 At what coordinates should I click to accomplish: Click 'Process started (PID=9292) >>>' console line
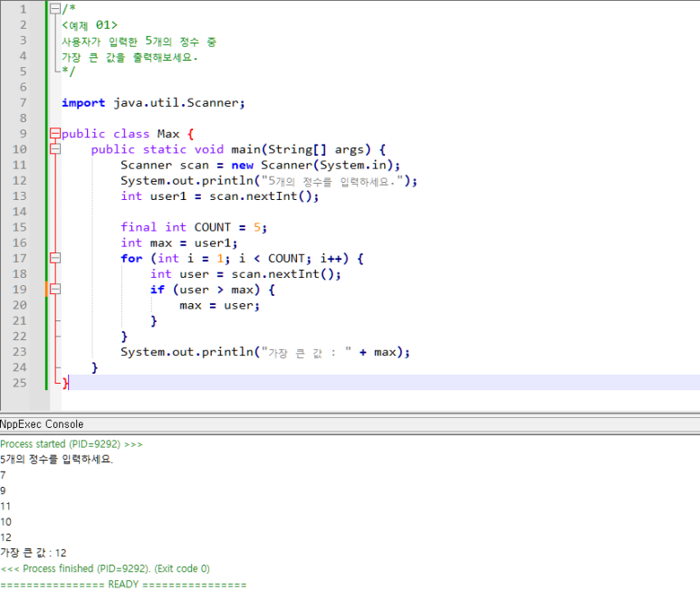[x=72, y=444]
